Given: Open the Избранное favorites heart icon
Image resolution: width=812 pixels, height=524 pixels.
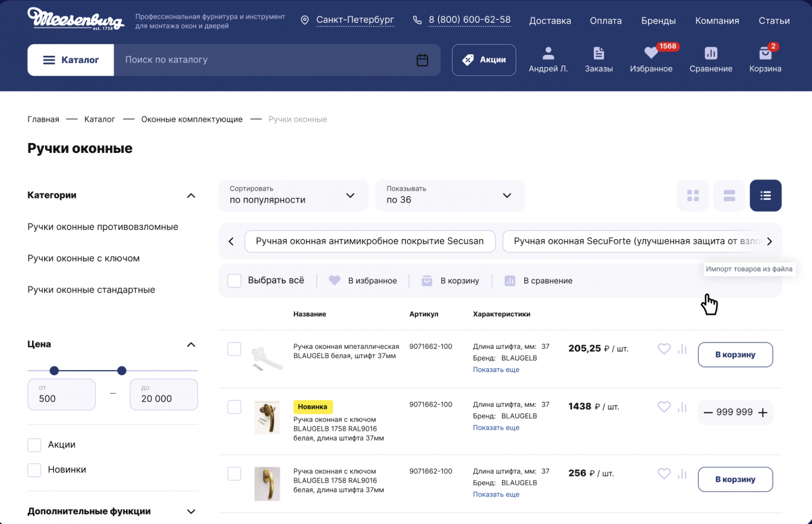Looking at the screenshot, I should [651, 54].
